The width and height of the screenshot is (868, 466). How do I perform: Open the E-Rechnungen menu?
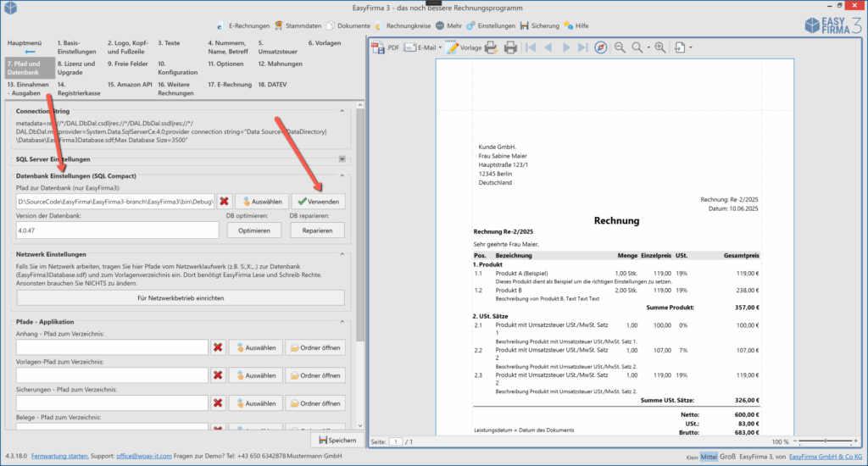pyautogui.click(x=242, y=26)
